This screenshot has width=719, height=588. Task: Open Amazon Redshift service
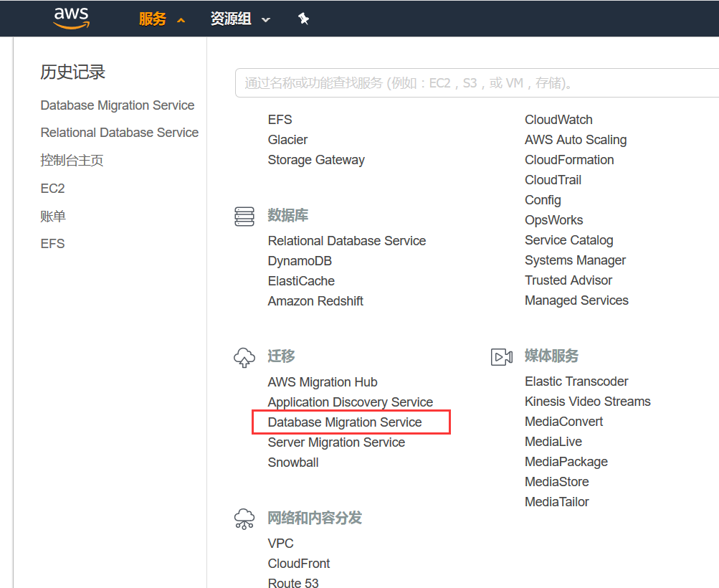(x=315, y=301)
